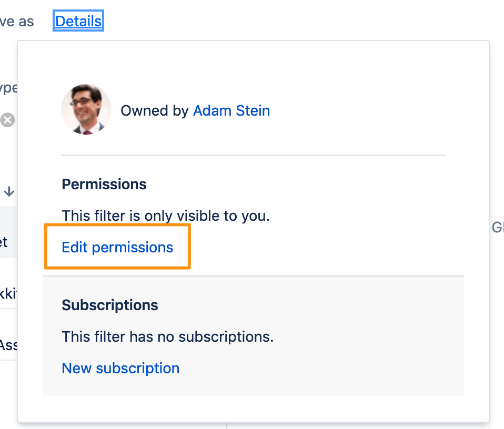Viewport: 504px width, 429px height.
Task: Click the cut-off 'Gl' text at right edge
Action: (498, 227)
